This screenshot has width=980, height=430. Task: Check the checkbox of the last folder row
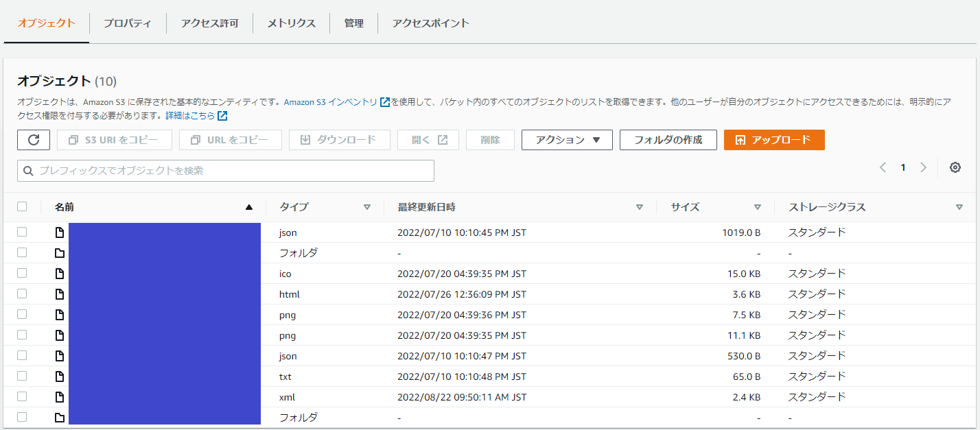(23, 416)
